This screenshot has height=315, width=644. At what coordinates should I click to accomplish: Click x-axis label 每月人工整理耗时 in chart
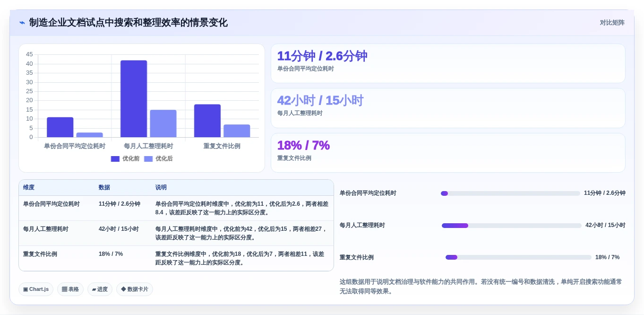tap(148, 146)
